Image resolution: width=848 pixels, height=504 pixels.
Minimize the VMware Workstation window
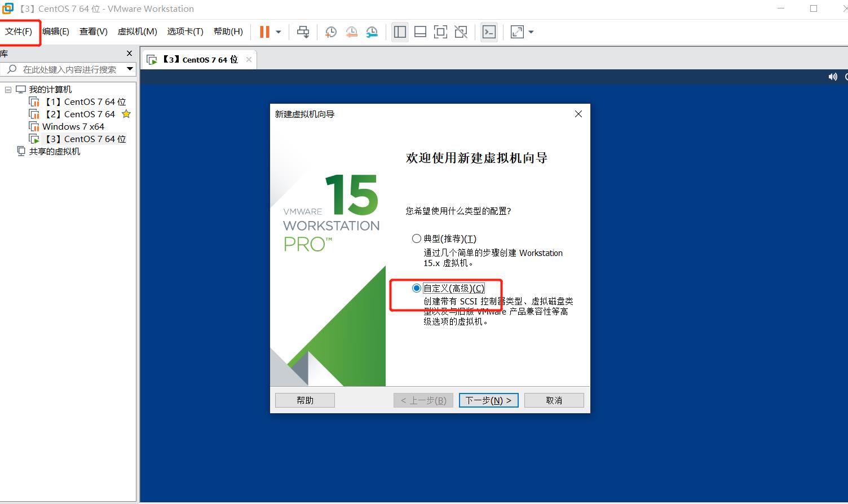[781, 8]
